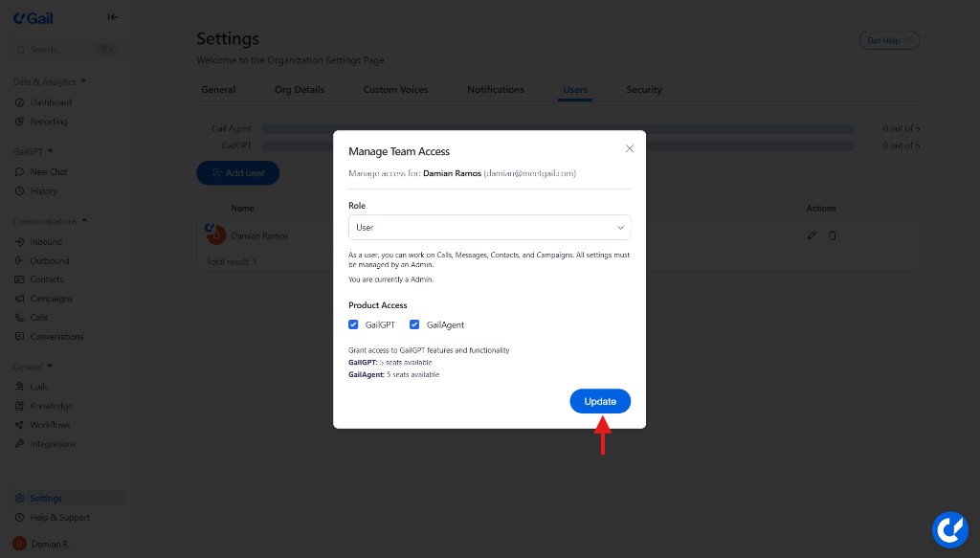
Task: Open Conversations in the sidebar
Action: 56,336
